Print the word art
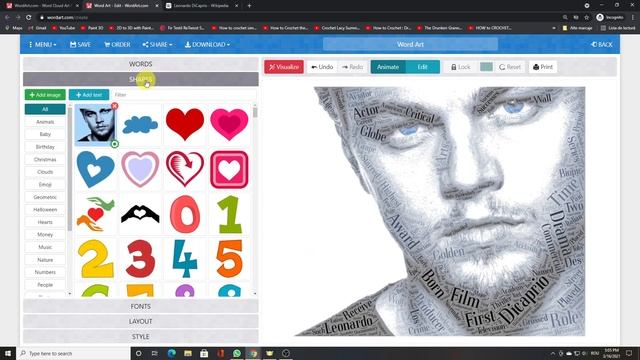This screenshot has width=640, height=360. point(543,67)
